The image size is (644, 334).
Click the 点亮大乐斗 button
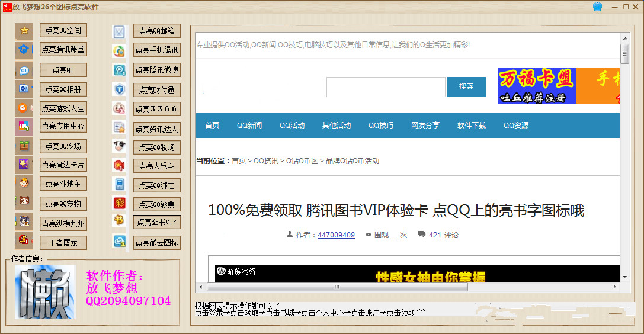(x=157, y=166)
